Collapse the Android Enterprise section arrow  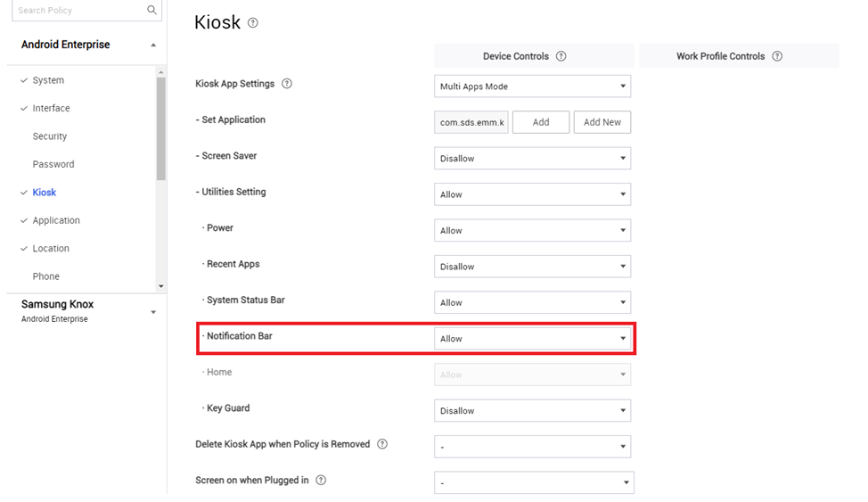tap(153, 45)
